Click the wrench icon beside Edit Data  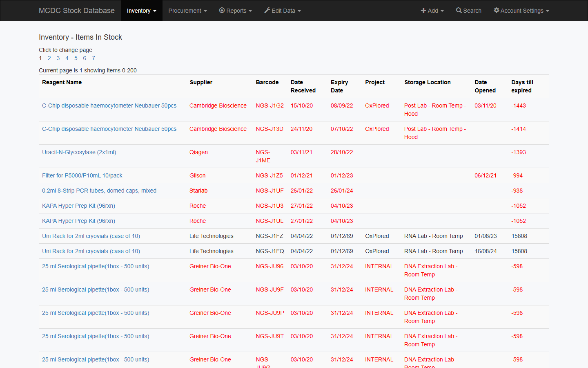tap(267, 10)
